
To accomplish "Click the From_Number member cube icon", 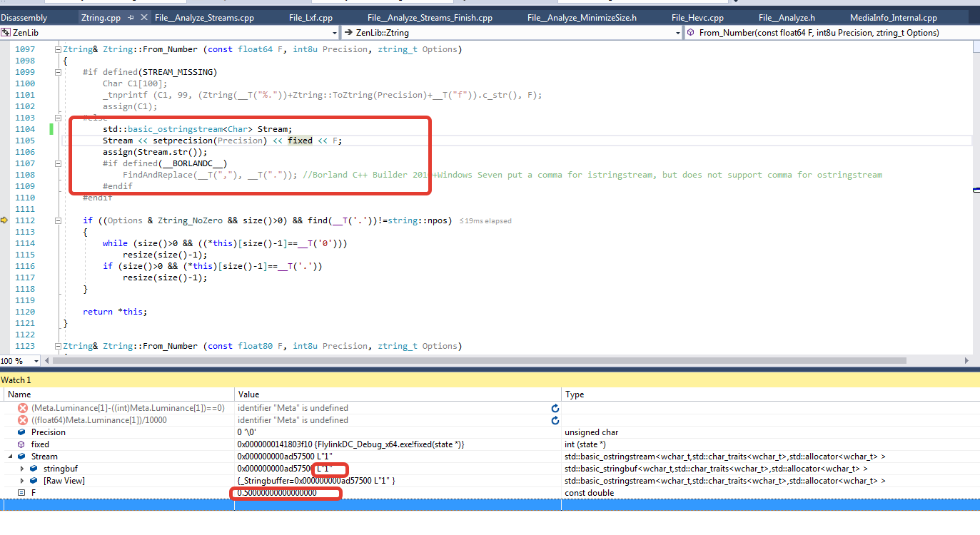I will tap(691, 32).
